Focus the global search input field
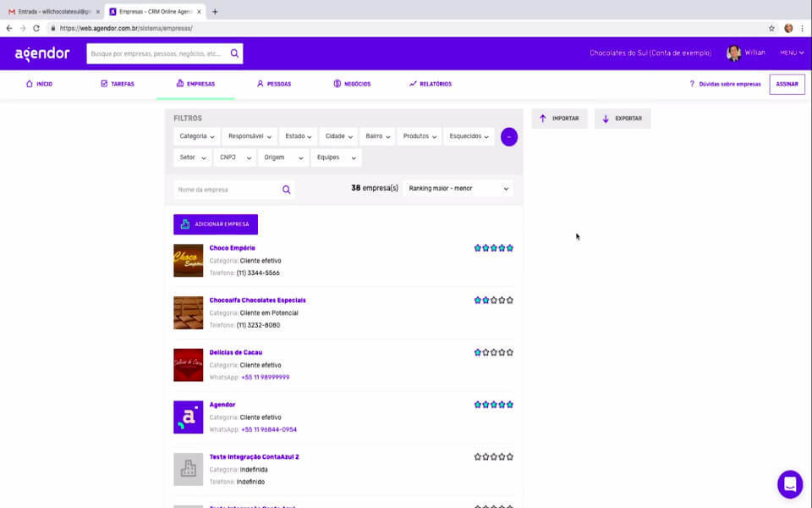This screenshot has height=508, width=812. (x=158, y=53)
